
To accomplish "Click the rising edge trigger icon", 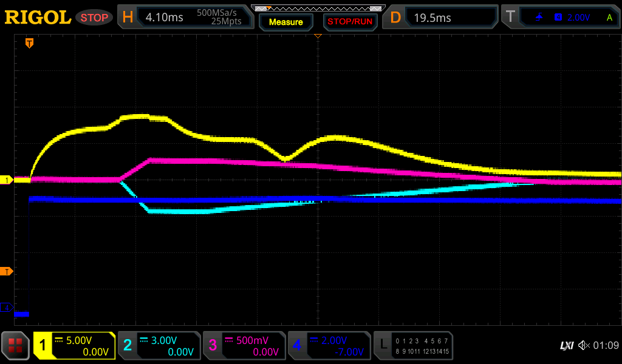I will [539, 18].
